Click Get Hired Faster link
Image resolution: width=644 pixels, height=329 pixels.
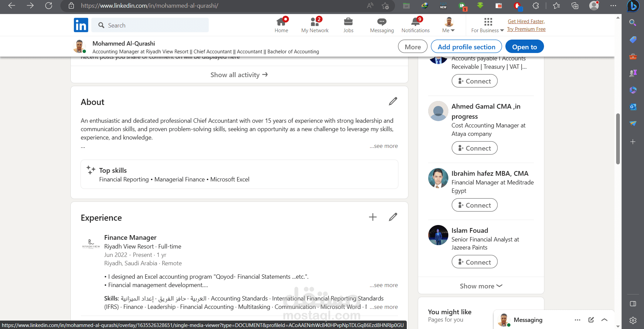tap(526, 21)
